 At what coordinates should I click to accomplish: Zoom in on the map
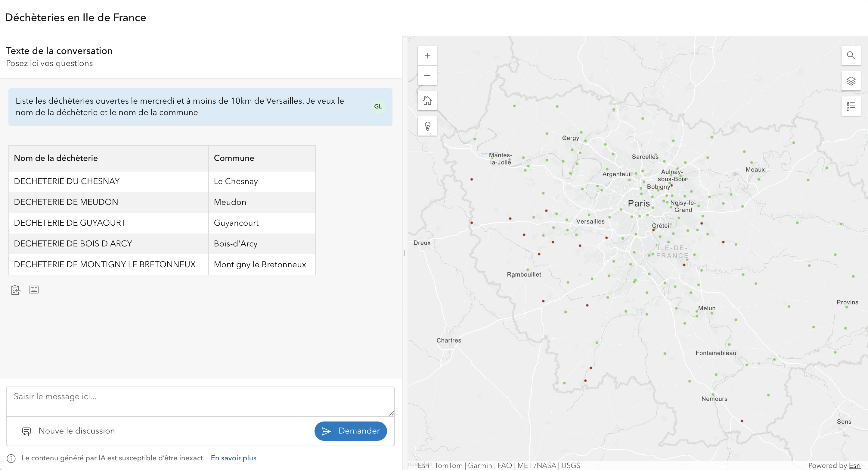point(427,56)
